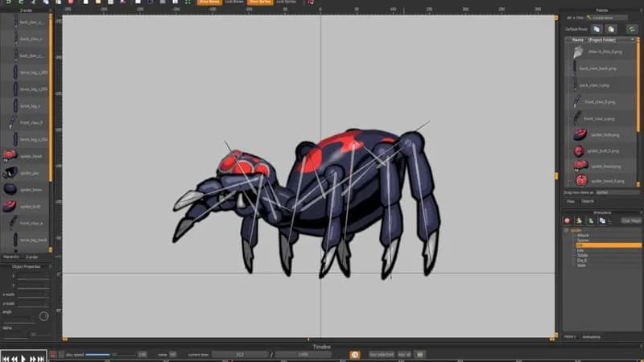Click the angle dial in Object Properties
This screenshot has height=362, width=644.
[44, 316]
